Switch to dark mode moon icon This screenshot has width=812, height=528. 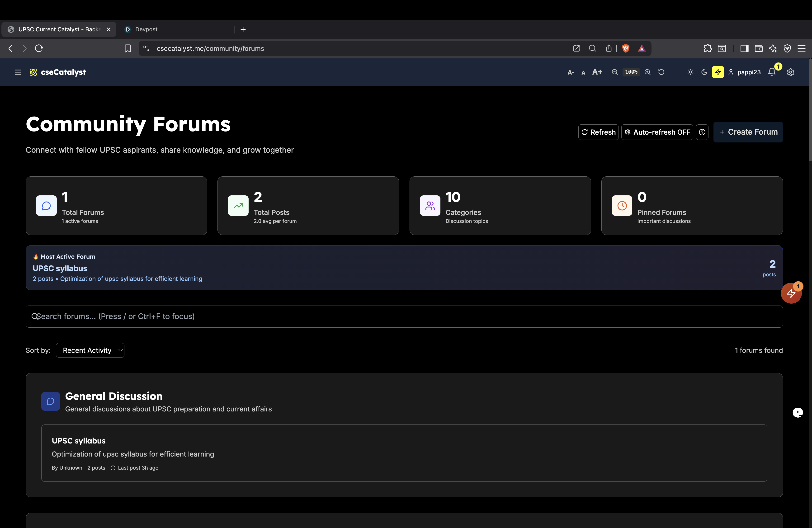pos(704,72)
